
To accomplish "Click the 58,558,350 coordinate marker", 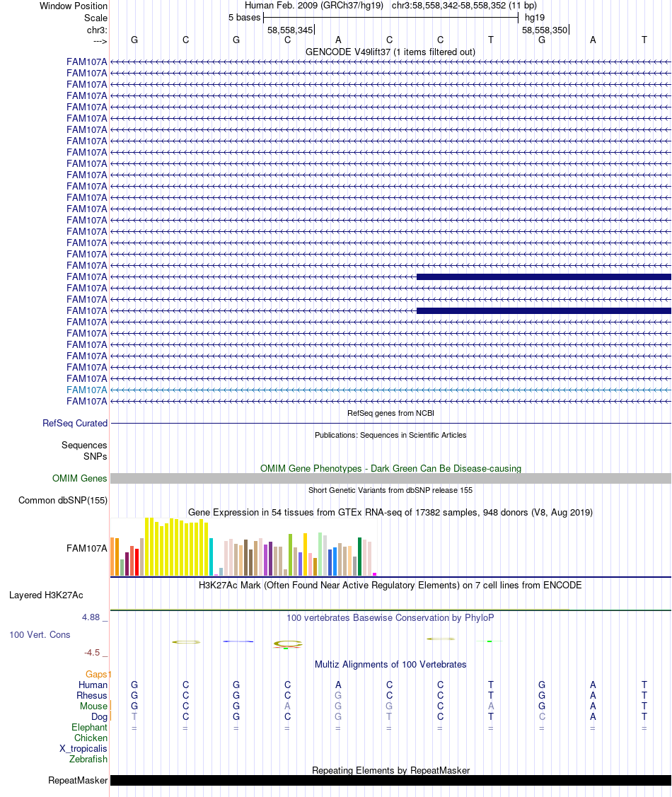I will 545,30.
